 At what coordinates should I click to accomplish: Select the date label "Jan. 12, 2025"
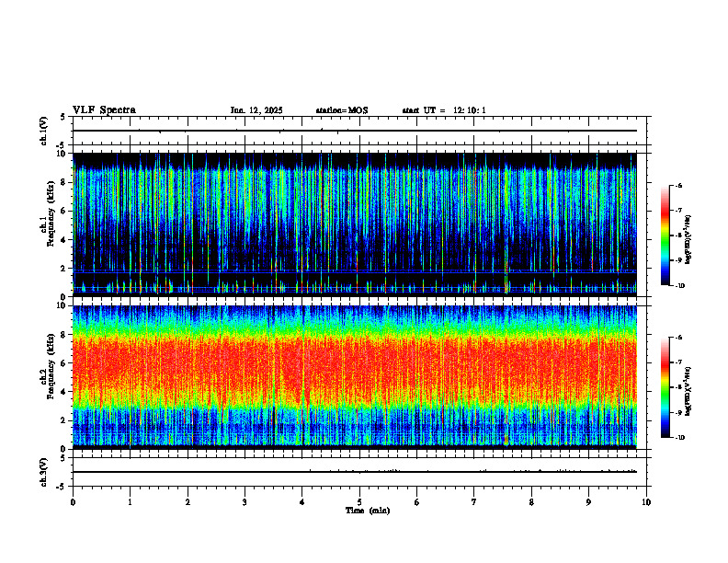pyautogui.click(x=256, y=110)
